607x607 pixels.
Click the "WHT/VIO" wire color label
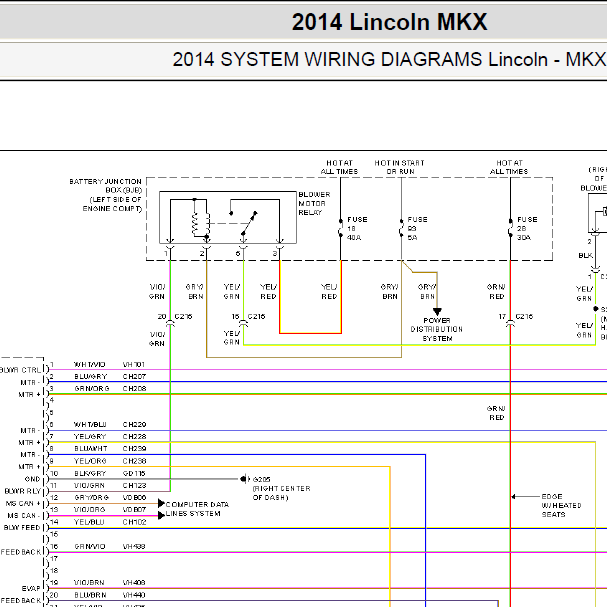click(x=89, y=365)
